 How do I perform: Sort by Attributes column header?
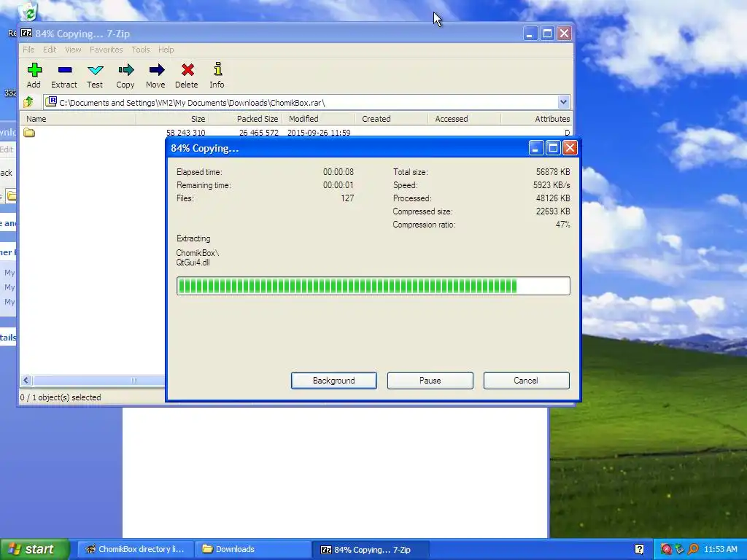pyautogui.click(x=536, y=119)
